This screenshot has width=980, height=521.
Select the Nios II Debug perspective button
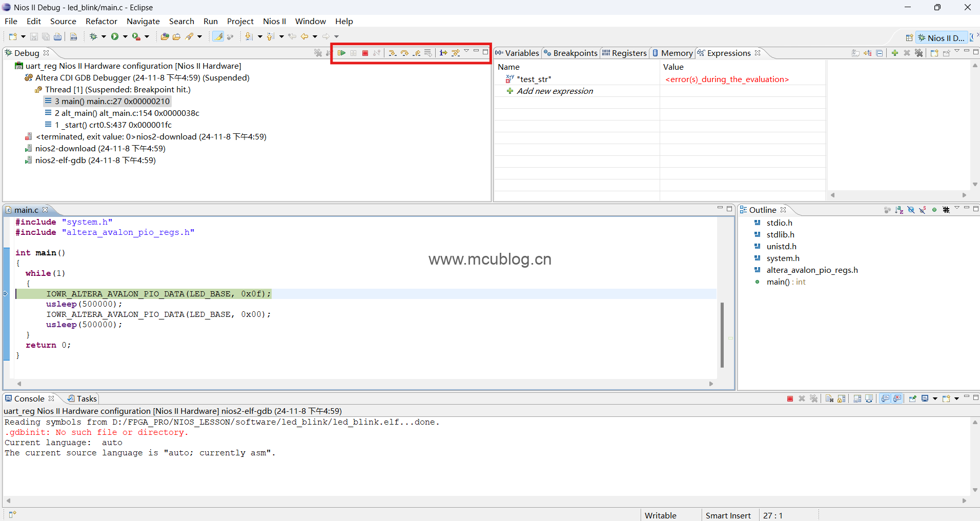(942, 37)
